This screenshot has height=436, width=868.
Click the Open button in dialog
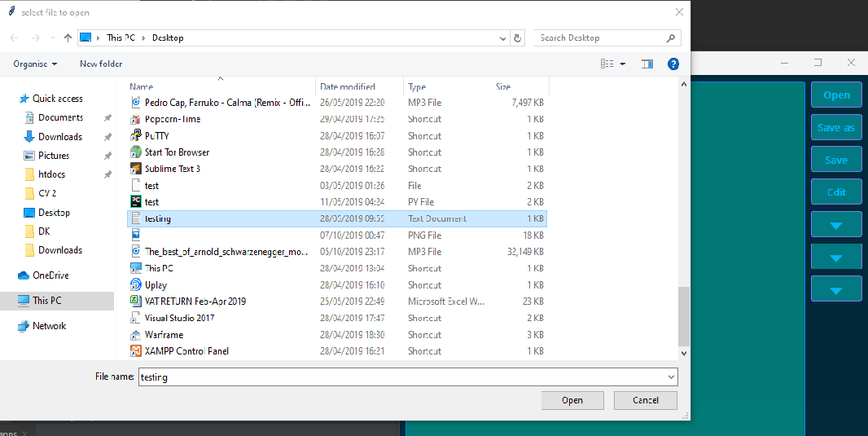(x=572, y=400)
